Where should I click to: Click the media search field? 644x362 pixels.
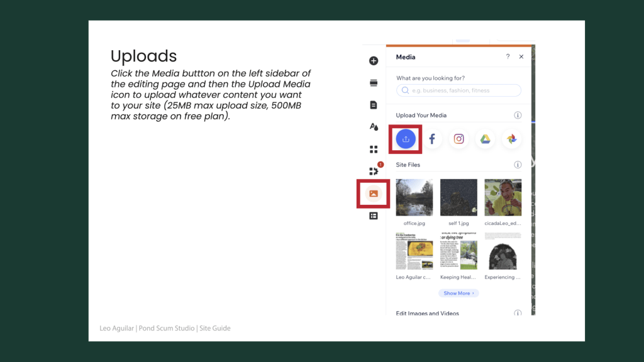coord(459,90)
